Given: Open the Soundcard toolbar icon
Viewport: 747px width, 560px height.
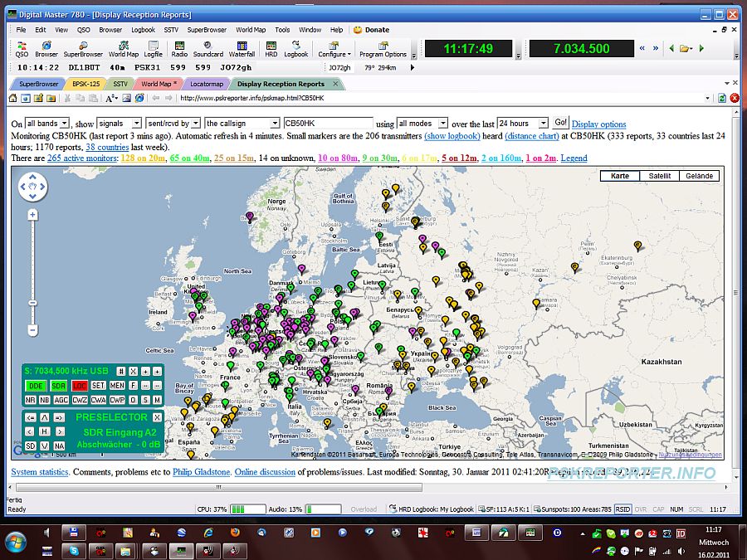Looking at the screenshot, I should point(208,48).
